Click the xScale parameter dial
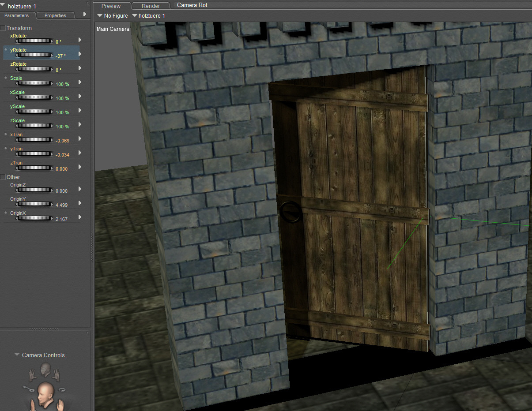This screenshot has height=411, width=532. (34, 97)
